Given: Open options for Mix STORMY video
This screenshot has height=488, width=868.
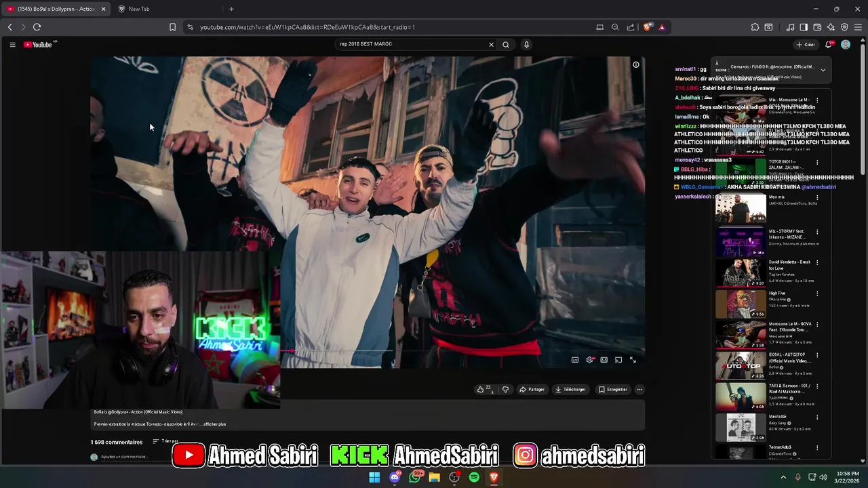Looking at the screenshot, I should coord(817,232).
